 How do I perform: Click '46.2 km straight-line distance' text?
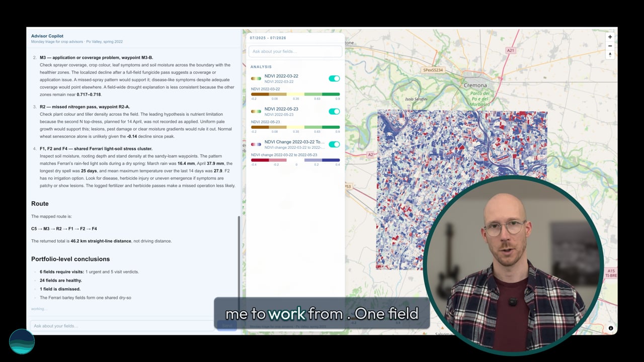101,241
